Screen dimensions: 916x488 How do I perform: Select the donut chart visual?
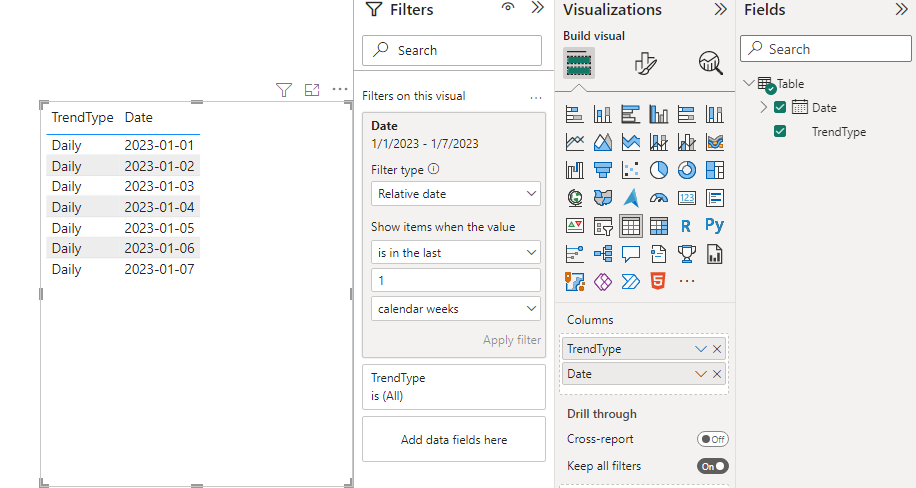(x=686, y=170)
